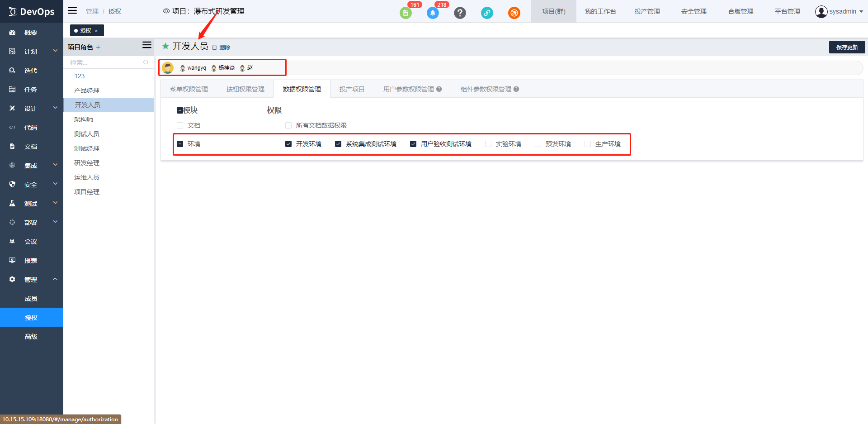Open the blue notification bell icon
868x424 pixels.
[433, 13]
